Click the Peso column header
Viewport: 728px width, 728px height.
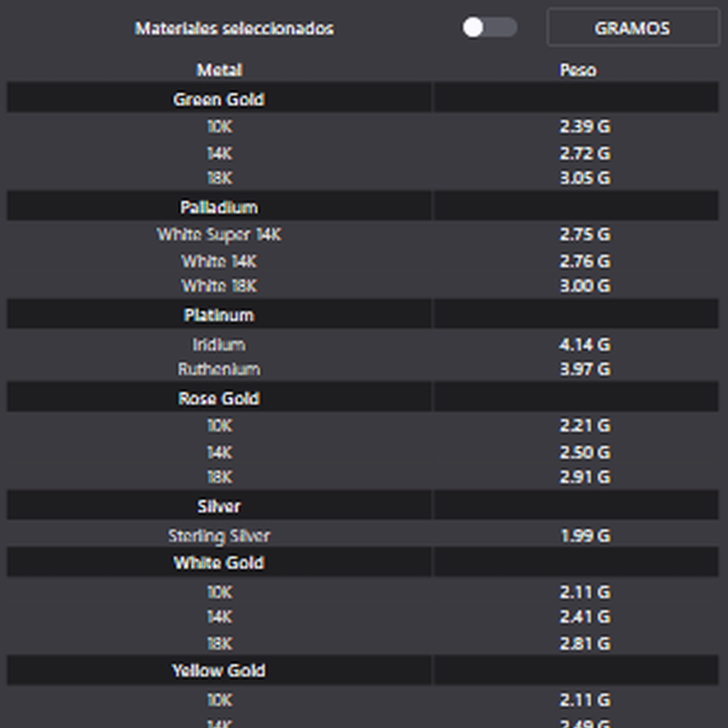click(578, 70)
